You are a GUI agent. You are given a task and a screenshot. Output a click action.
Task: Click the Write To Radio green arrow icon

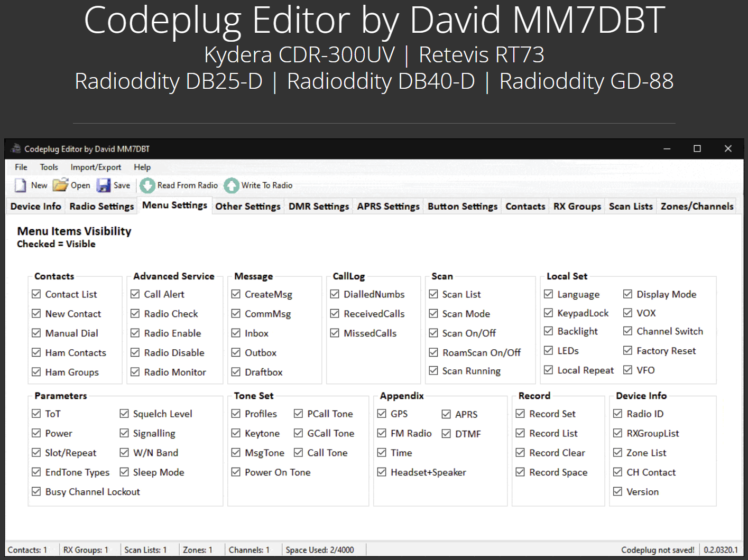pyautogui.click(x=232, y=185)
